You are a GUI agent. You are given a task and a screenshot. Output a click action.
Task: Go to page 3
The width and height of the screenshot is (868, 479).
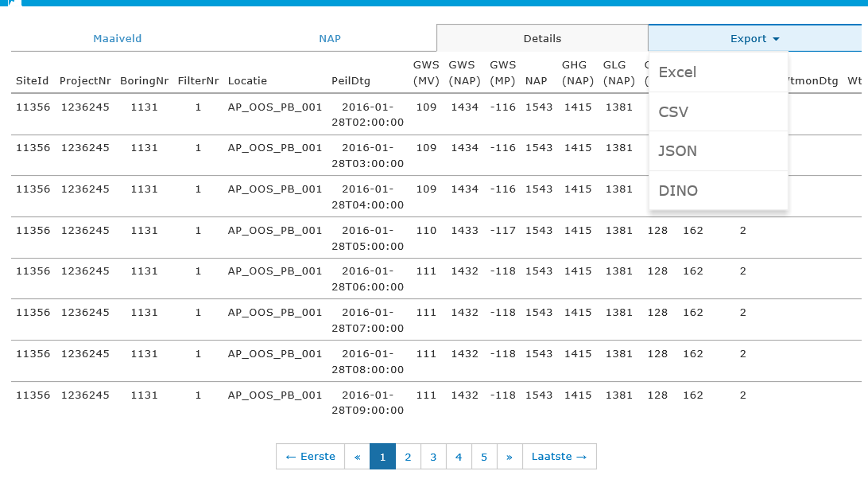coord(433,456)
